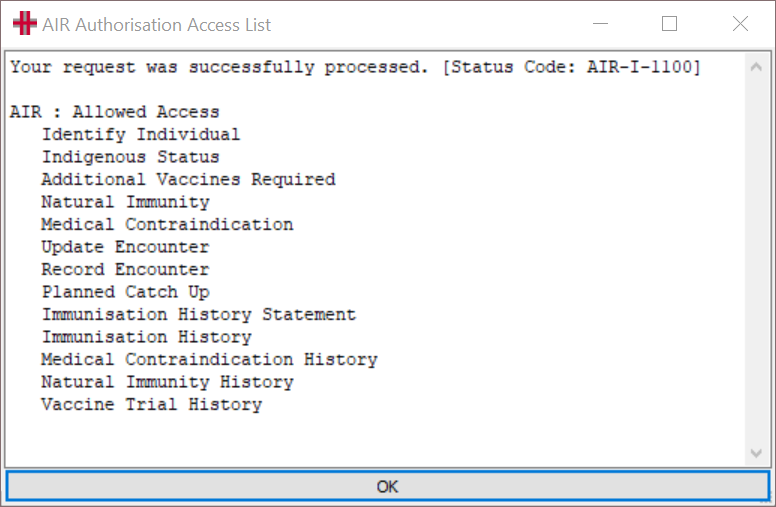
Task: Click the 'AIR : Allowed Access' heading
Action: tap(114, 112)
